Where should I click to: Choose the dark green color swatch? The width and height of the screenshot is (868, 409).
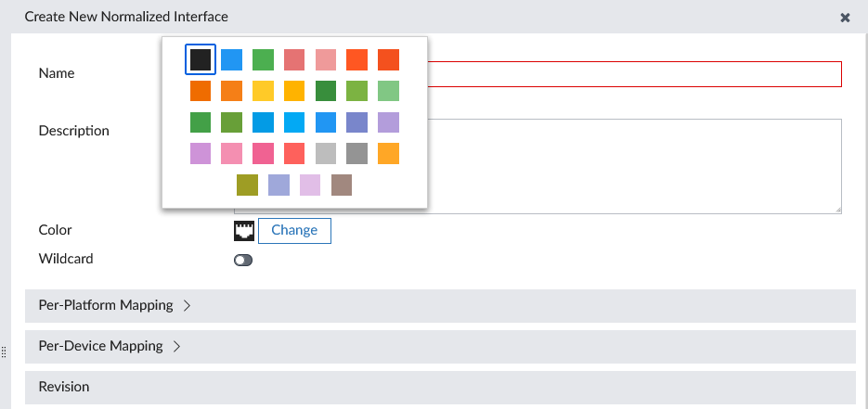pos(326,91)
